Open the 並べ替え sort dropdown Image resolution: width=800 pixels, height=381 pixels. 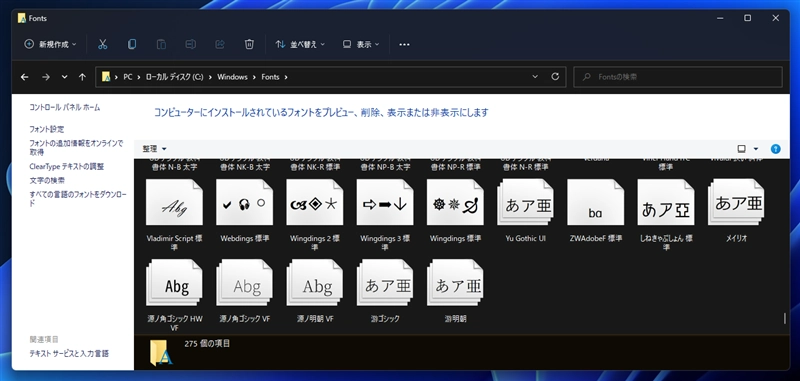click(x=300, y=44)
